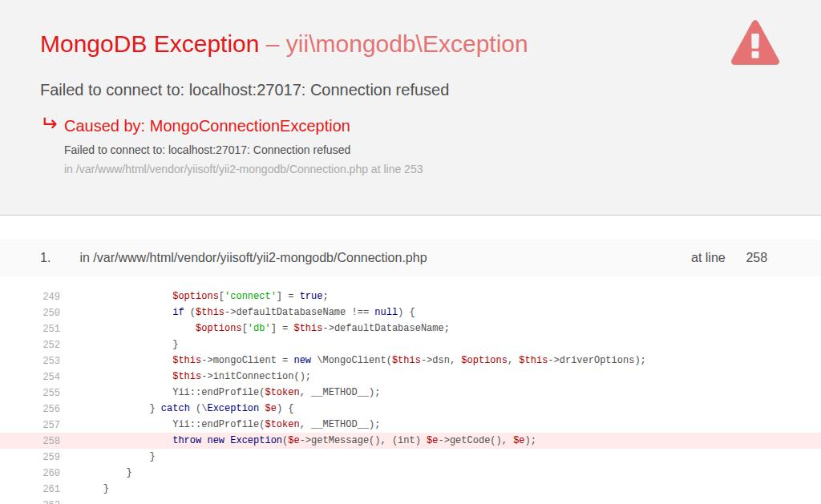Click code line 257 Yii::endProfile call
This screenshot has height=504, width=821.
(x=276, y=424)
